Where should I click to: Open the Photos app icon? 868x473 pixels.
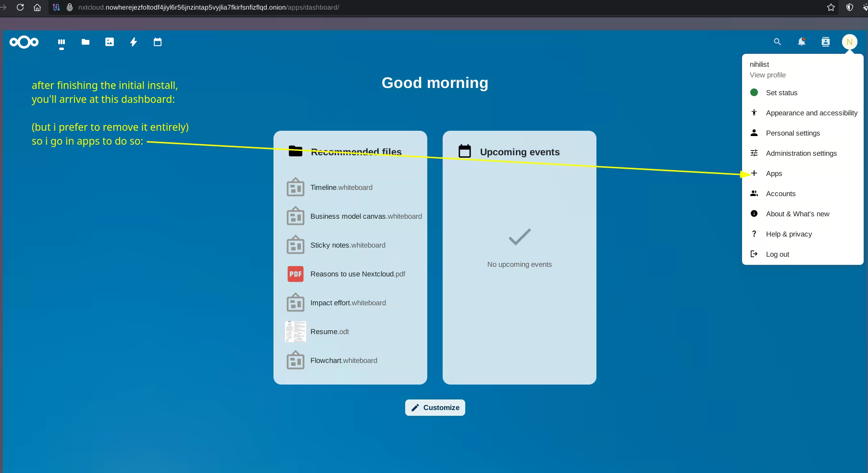point(110,42)
